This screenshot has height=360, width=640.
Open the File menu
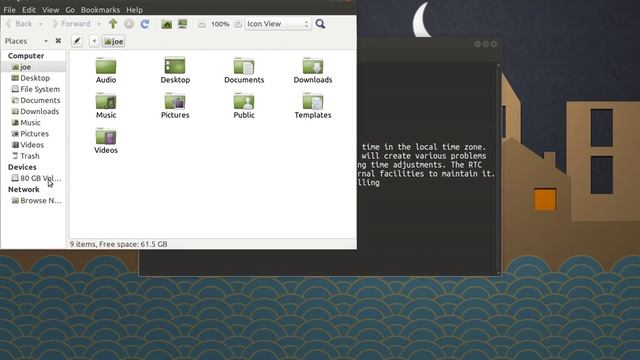9,9
